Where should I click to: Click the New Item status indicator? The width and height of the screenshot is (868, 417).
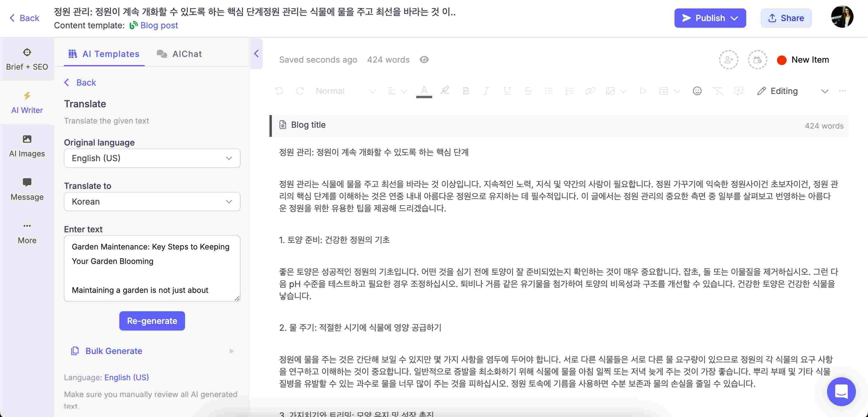point(803,60)
